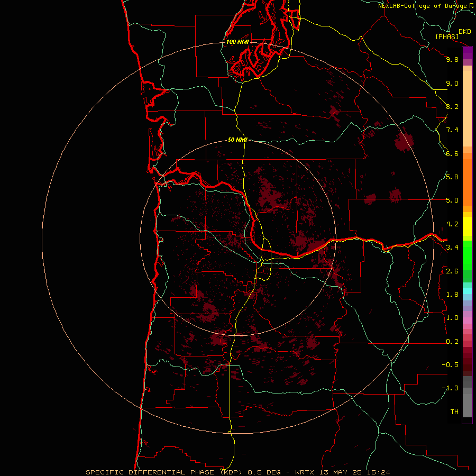Screen dimensions: 476x476
Task: Click the 1.8 scale value
Action: pyautogui.click(x=452, y=295)
